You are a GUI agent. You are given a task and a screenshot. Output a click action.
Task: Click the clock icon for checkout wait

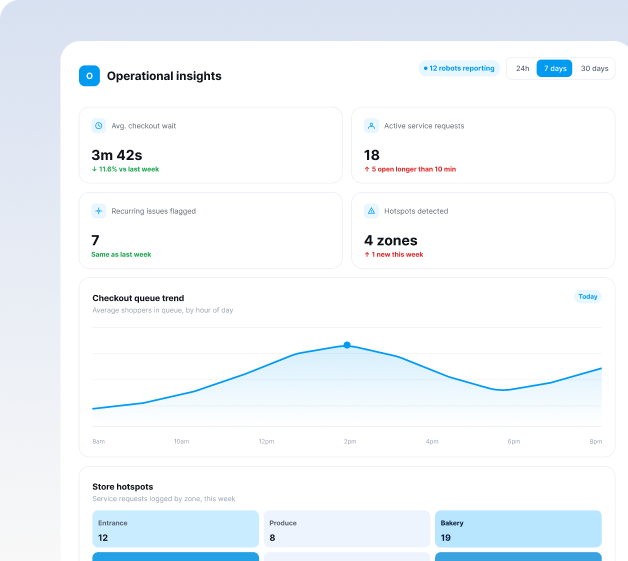(99, 126)
